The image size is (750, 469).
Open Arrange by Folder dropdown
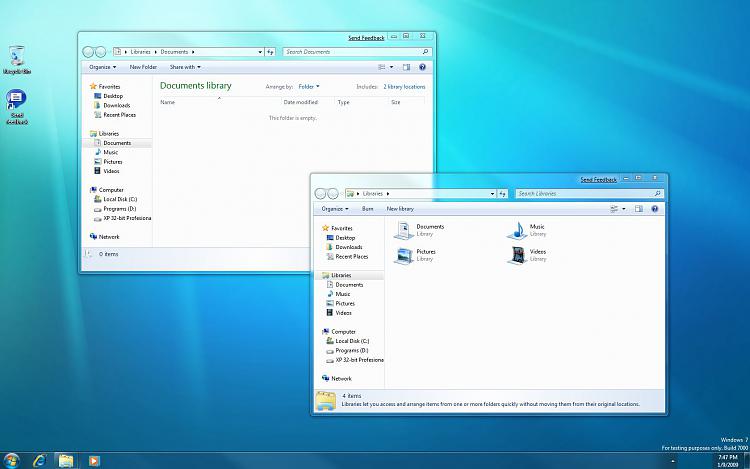[309, 87]
